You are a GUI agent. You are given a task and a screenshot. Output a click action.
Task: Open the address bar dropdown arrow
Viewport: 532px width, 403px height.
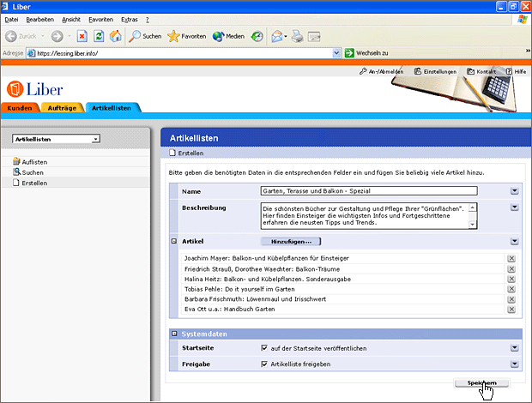click(x=336, y=53)
